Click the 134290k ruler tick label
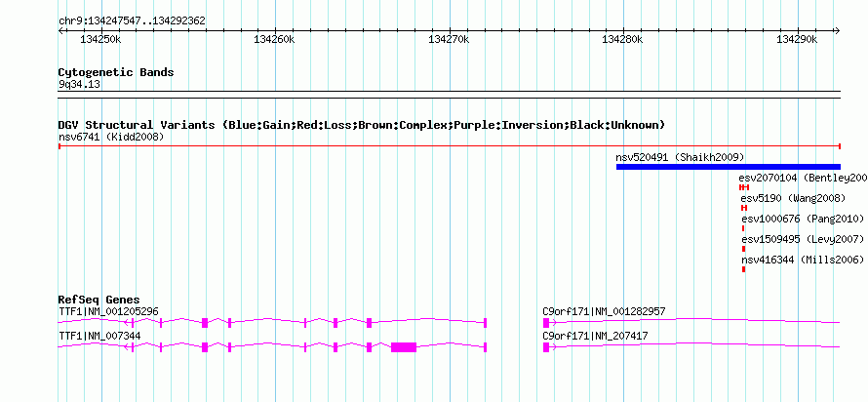868x402 pixels. pyautogui.click(x=797, y=40)
